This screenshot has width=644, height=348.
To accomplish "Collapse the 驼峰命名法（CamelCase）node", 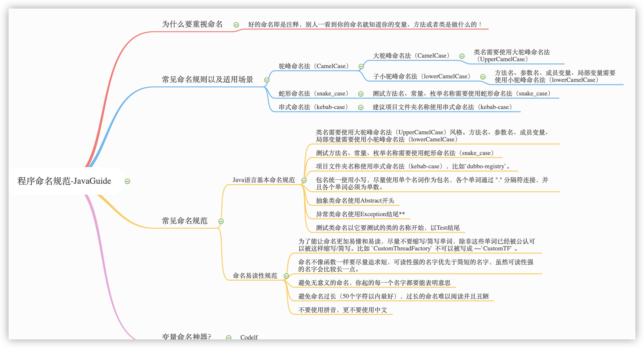I will [x=361, y=66].
